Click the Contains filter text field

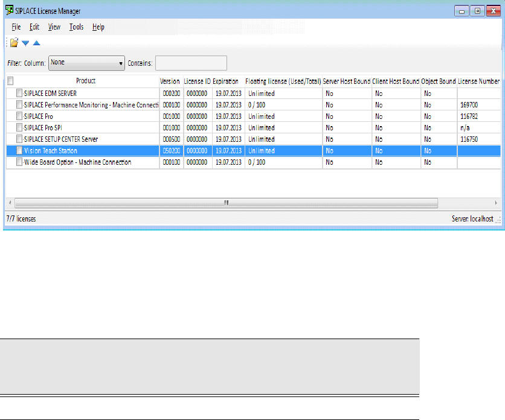click(191, 63)
